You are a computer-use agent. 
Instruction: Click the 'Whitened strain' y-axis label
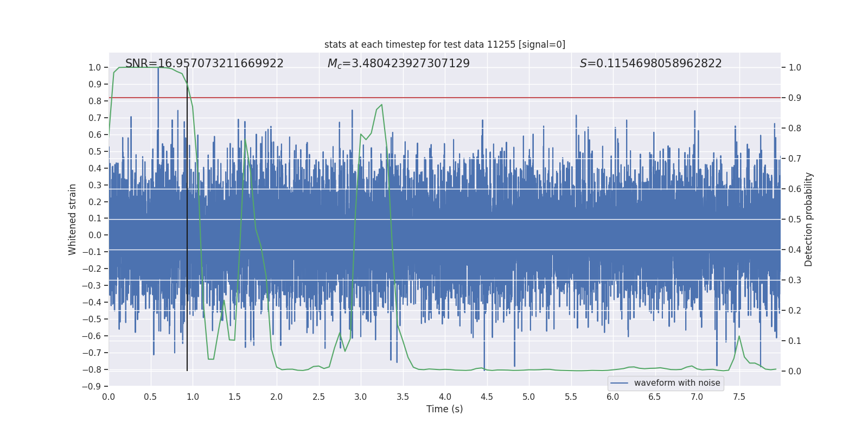point(73,219)
